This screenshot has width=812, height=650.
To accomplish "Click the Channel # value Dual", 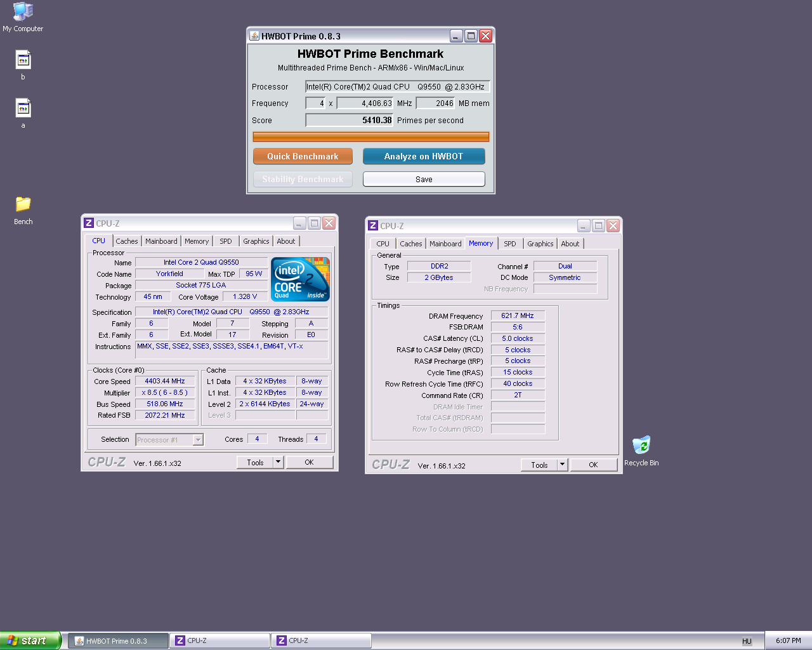I will (x=565, y=267).
